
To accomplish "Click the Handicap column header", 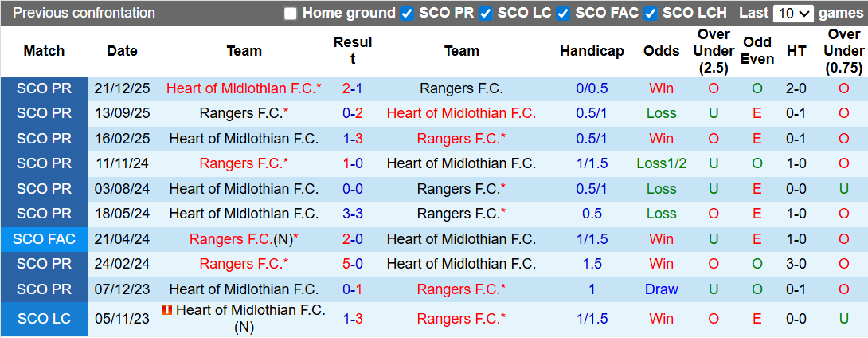I will (592, 51).
